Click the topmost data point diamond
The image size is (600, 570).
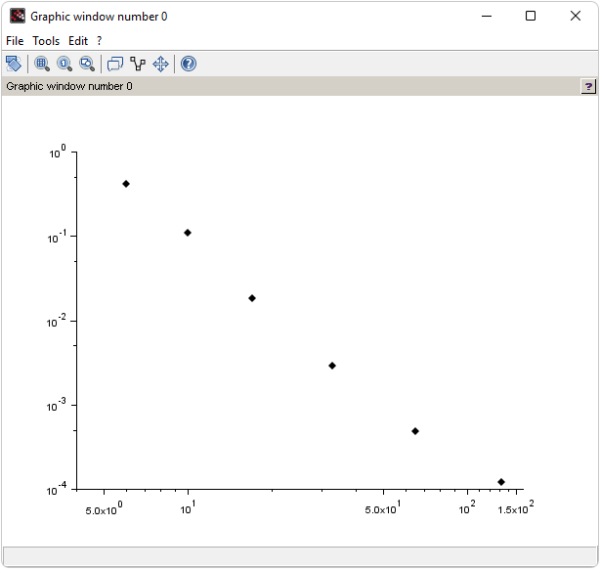coord(126,184)
